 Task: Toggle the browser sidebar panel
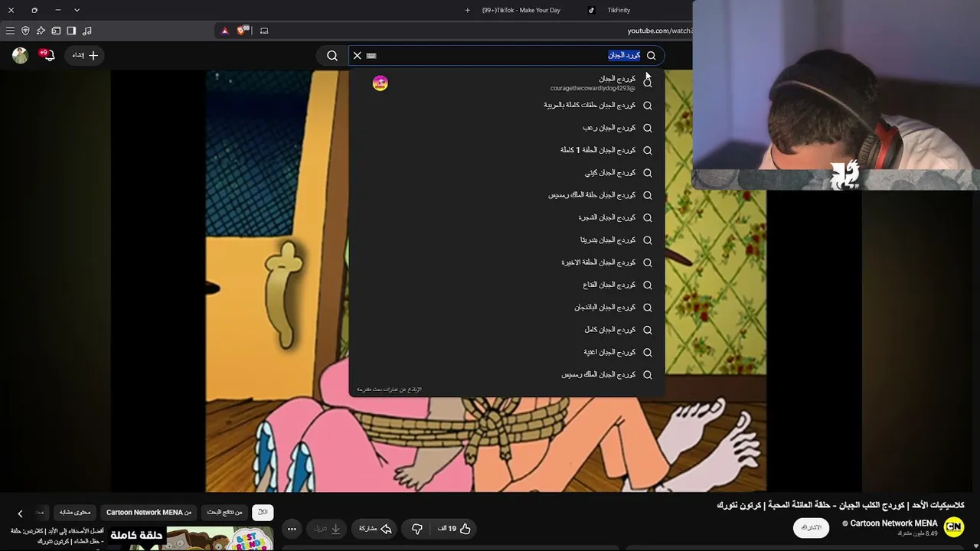pos(71,31)
